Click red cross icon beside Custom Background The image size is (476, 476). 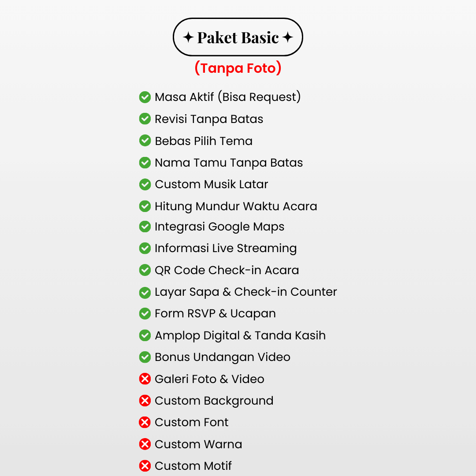tap(145, 401)
